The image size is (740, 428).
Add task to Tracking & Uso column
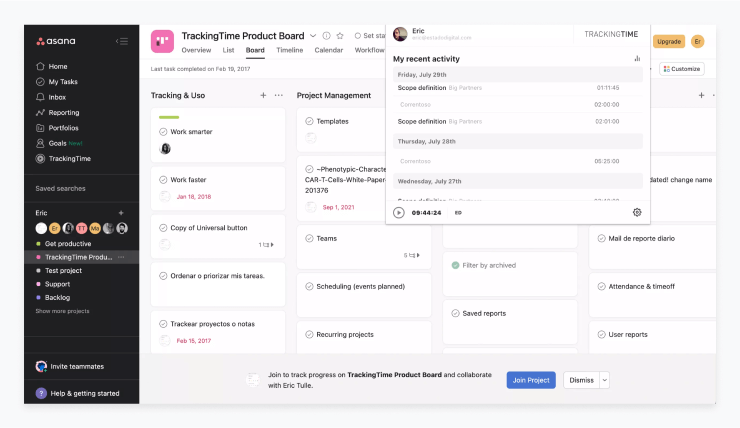pos(263,95)
